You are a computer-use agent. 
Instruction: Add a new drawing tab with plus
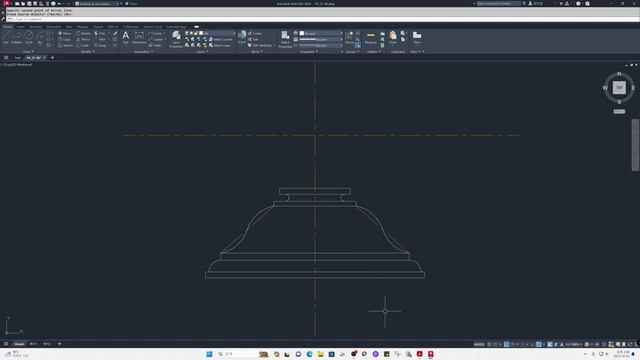[52, 58]
